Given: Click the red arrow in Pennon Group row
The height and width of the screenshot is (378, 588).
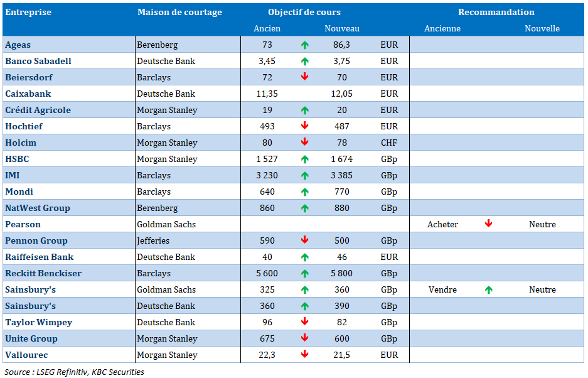Looking at the screenshot, I should click(x=304, y=240).
